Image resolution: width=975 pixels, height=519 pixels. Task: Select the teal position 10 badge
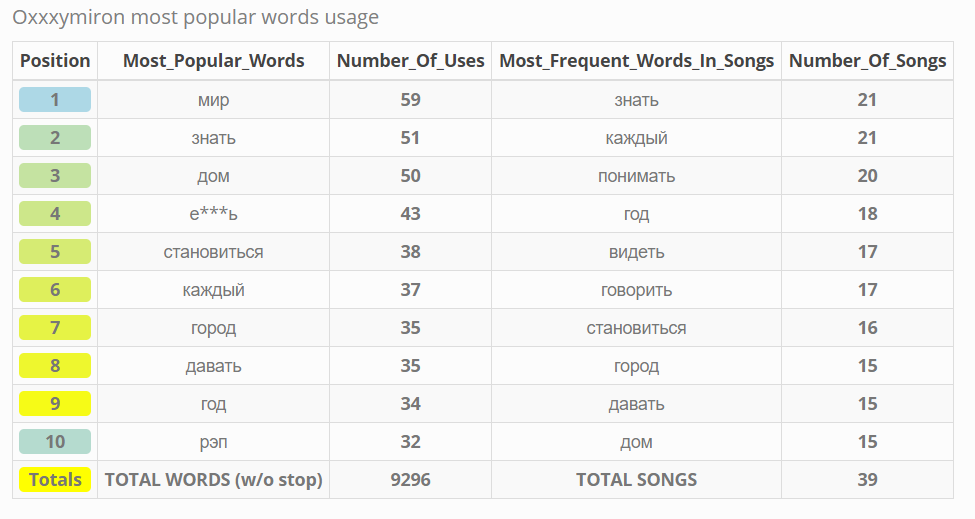click(x=55, y=442)
